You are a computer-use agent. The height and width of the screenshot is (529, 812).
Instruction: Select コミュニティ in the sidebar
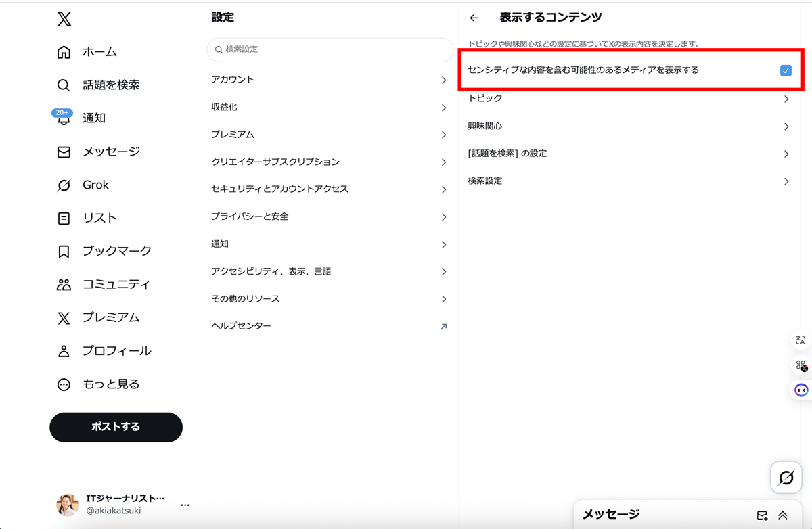tap(116, 285)
